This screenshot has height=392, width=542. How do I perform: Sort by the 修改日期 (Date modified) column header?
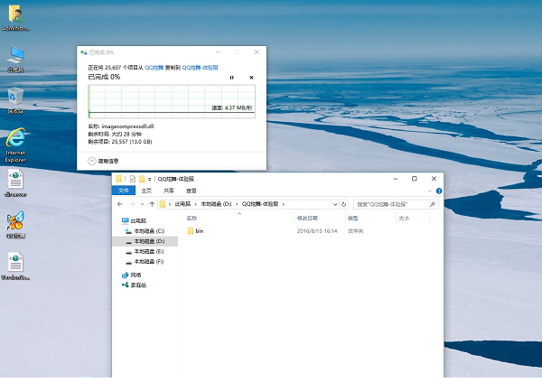tap(307, 218)
